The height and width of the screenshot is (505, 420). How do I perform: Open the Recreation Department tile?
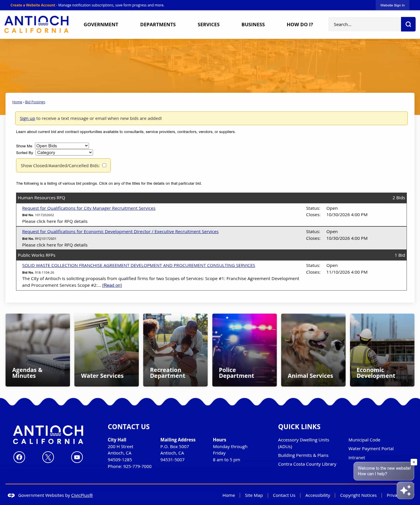click(175, 350)
